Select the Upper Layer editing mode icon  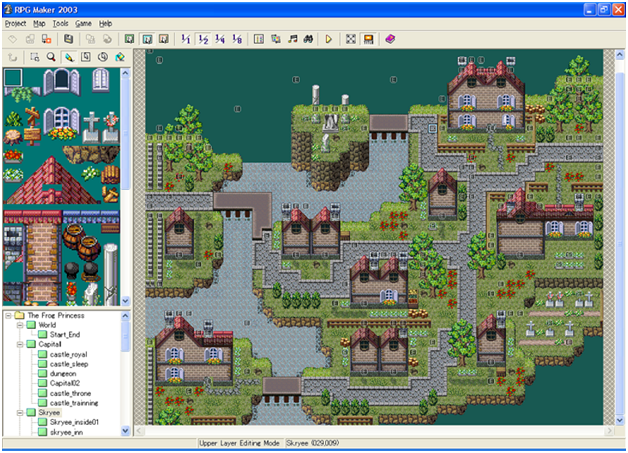[147, 39]
